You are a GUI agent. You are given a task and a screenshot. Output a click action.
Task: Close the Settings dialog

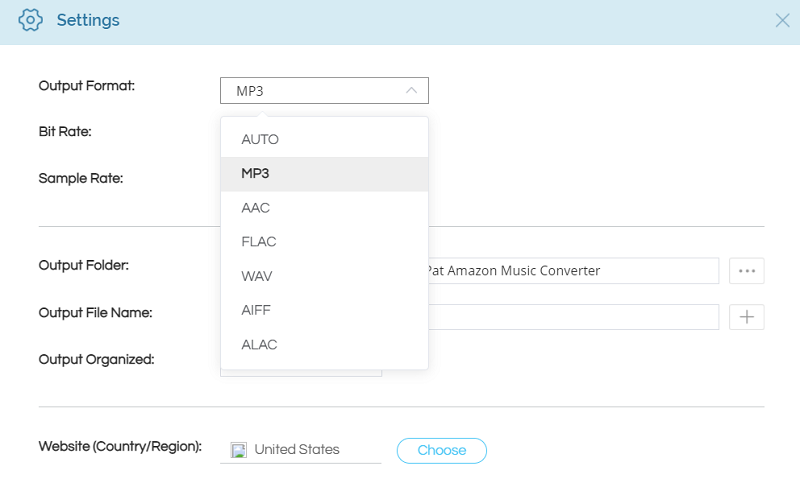click(782, 20)
